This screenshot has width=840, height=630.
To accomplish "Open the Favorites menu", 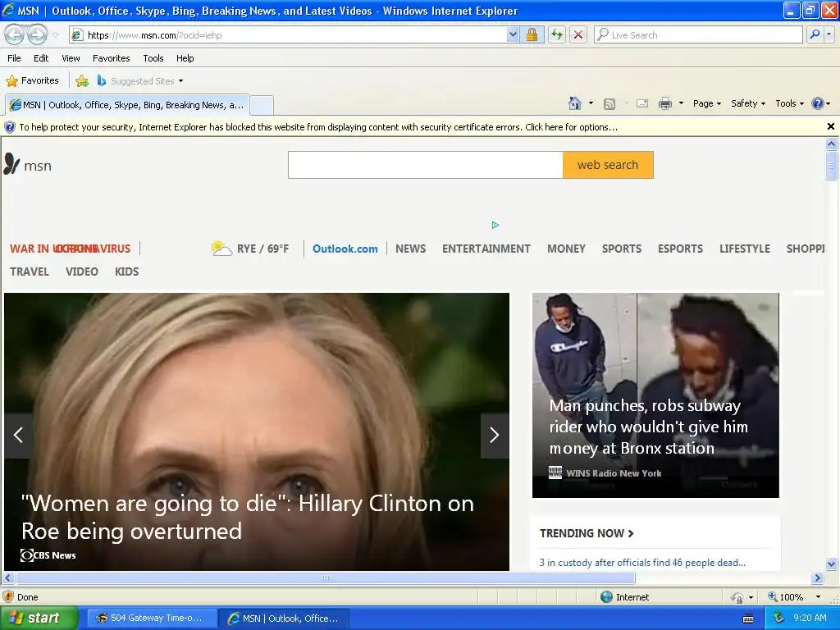I will coord(111,58).
